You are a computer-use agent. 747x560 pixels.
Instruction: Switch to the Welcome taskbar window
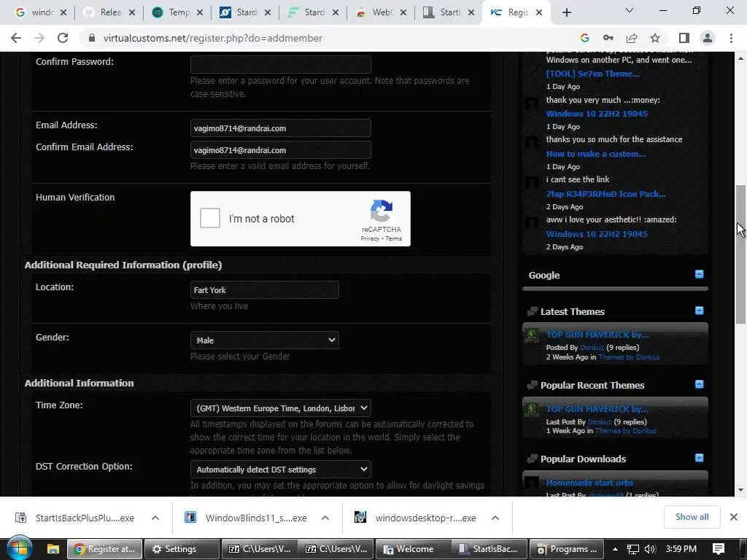pos(414,549)
